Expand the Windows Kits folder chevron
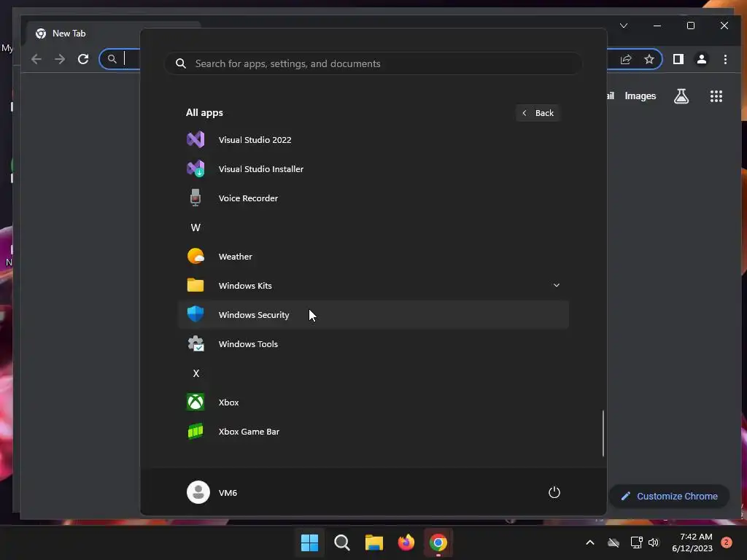The image size is (747, 560). click(556, 285)
